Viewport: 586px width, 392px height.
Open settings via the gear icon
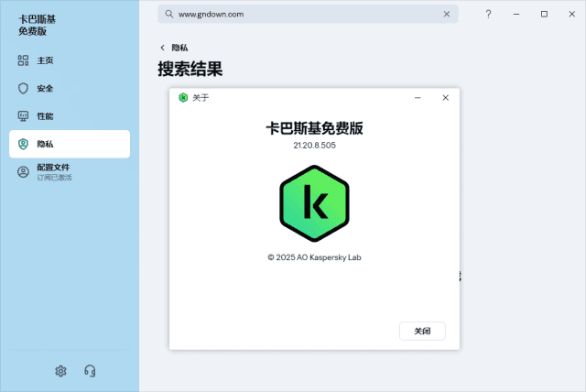coord(60,371)
